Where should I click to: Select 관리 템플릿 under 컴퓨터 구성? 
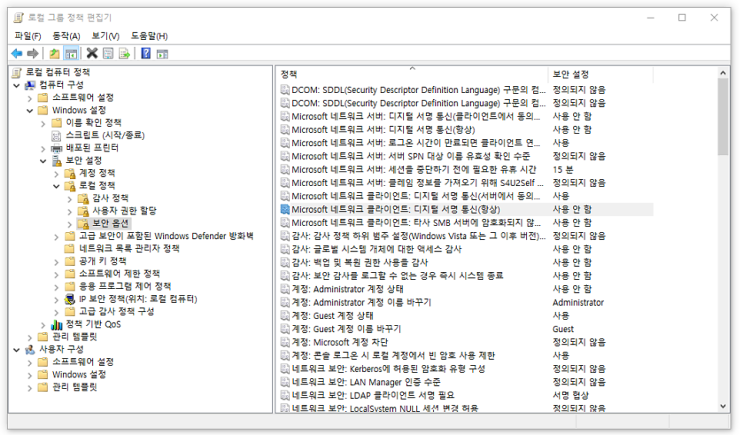pos(74,337)
